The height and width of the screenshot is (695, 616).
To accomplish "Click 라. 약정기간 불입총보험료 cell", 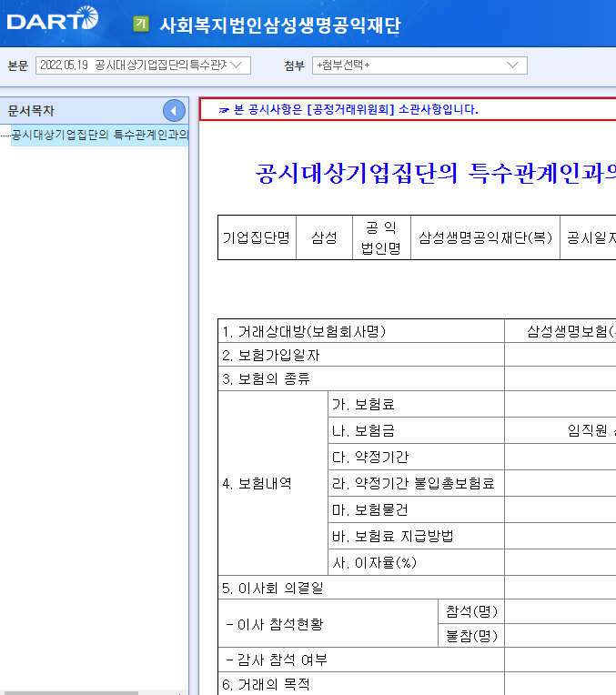I will (x=416, y=483).
